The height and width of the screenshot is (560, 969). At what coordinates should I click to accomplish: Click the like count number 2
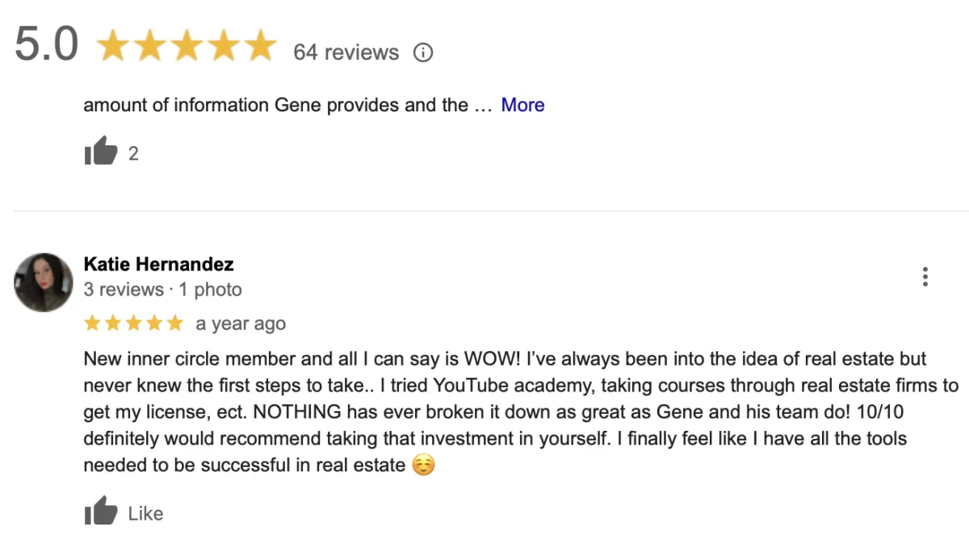(133, 153)
